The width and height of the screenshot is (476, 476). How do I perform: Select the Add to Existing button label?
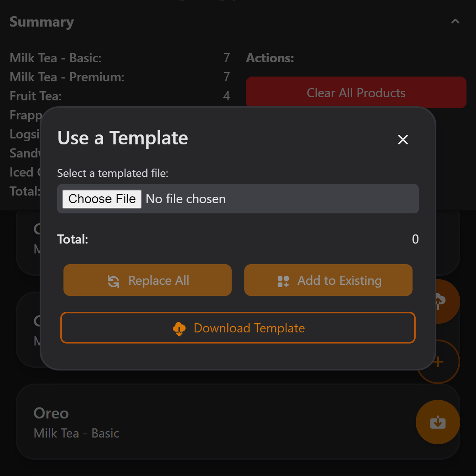pyautogui.click(x=339, y=280)
